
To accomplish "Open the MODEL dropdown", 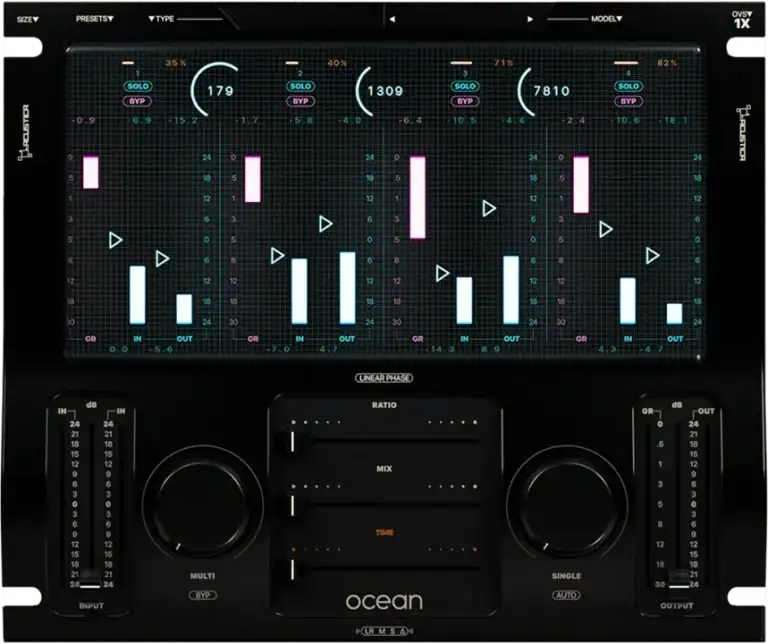I will (x=606, y=19).
